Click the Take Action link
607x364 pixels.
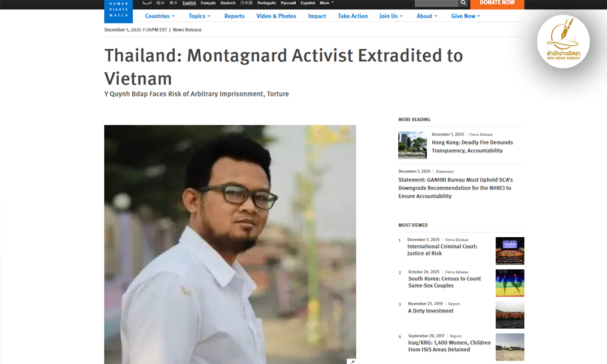(x=353, y=16)
